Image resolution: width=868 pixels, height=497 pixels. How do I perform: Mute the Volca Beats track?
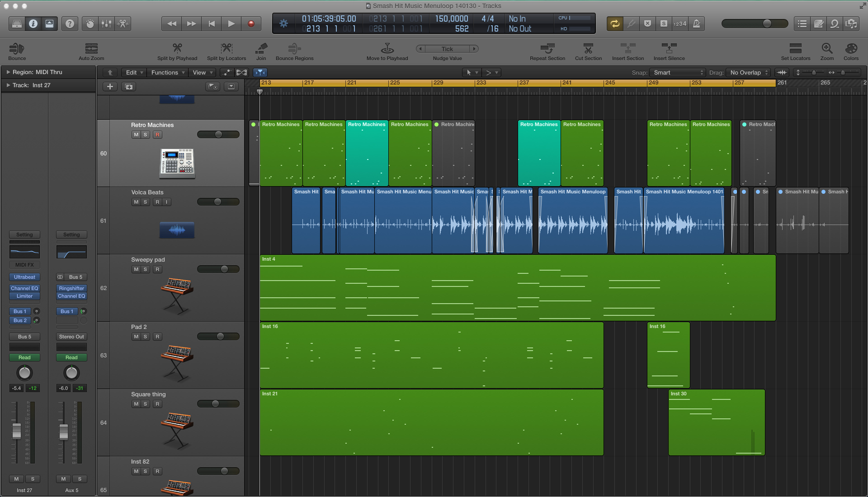click(136, 202)
